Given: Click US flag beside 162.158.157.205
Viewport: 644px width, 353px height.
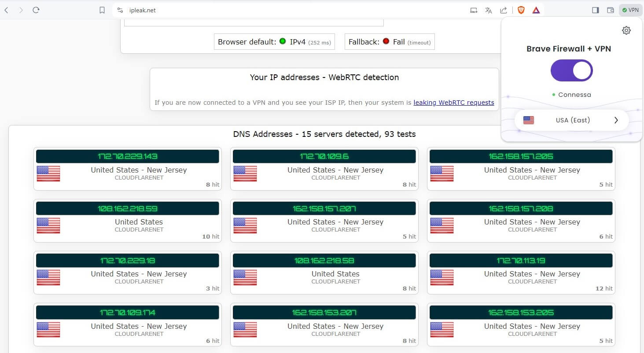Looking at the screenshot, I should coord(442,173).
